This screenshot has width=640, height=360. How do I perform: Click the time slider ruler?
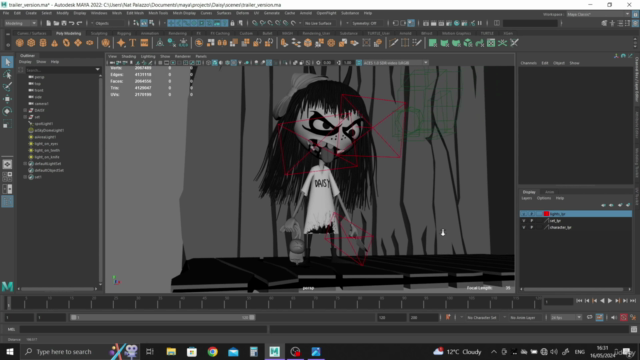[x=273, y=303]
